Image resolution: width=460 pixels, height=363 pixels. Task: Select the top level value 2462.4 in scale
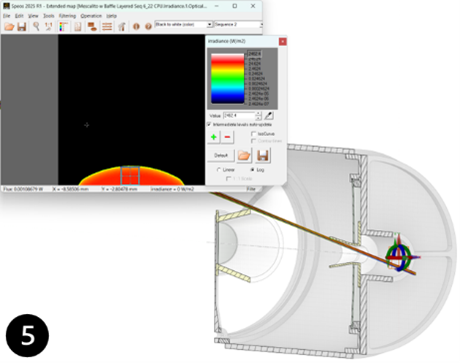click(254, 54)
